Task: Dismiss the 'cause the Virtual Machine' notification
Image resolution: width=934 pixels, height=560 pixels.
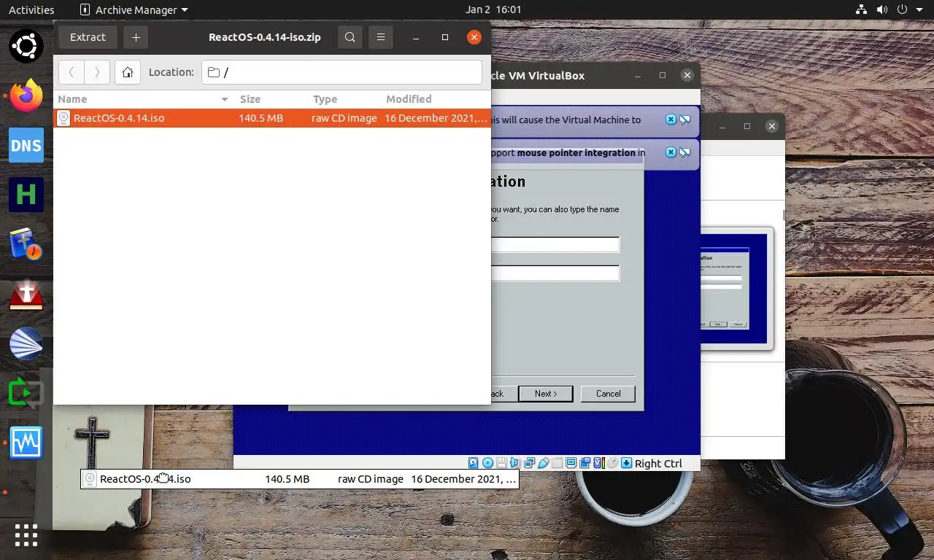Action: coord(671,120)
